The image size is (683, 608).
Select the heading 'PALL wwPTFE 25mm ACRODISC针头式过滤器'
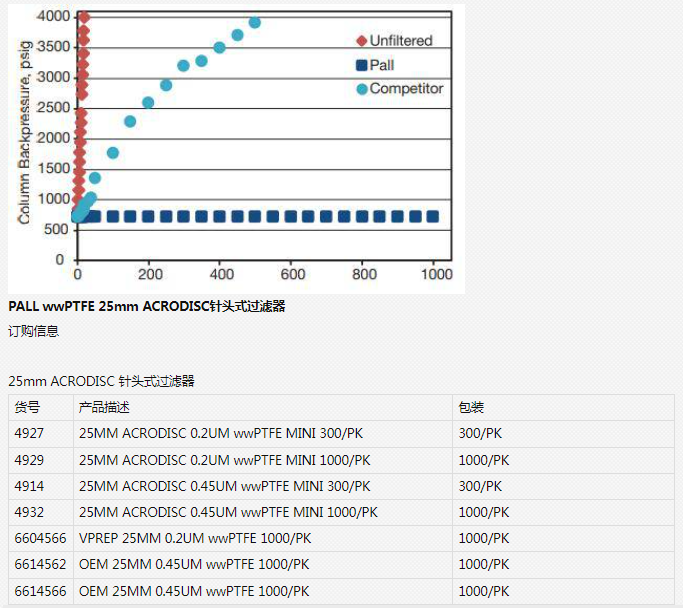point(147,306)
